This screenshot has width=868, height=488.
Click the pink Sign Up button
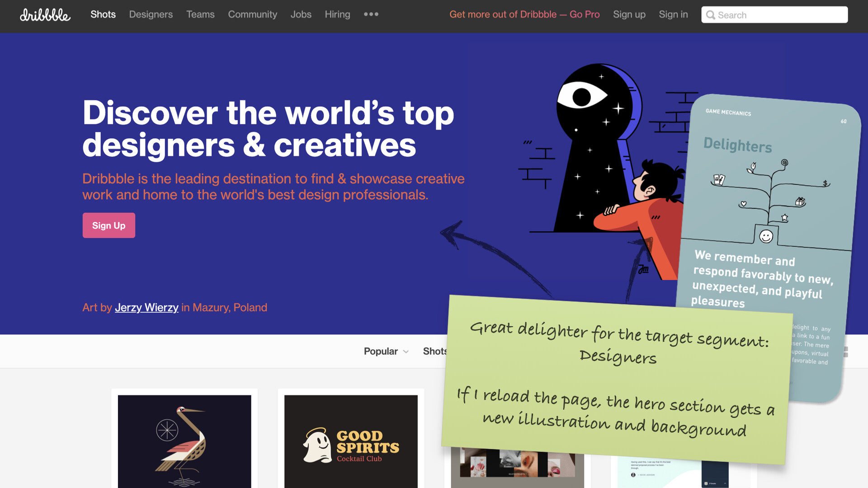(x=109, y=225)
